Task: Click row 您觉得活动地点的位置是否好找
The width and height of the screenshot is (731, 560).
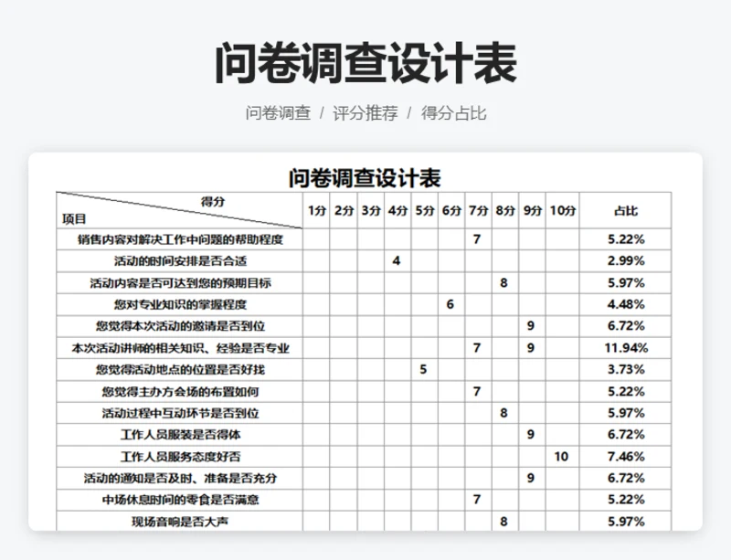Action: 364,370
